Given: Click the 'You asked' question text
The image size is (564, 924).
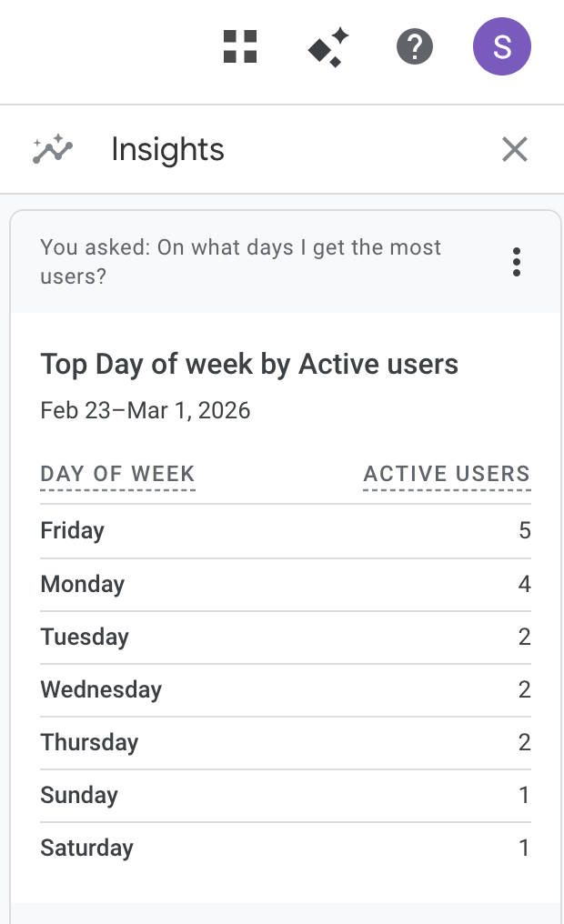Looking at the screenshot, I should tap(240, 261).
